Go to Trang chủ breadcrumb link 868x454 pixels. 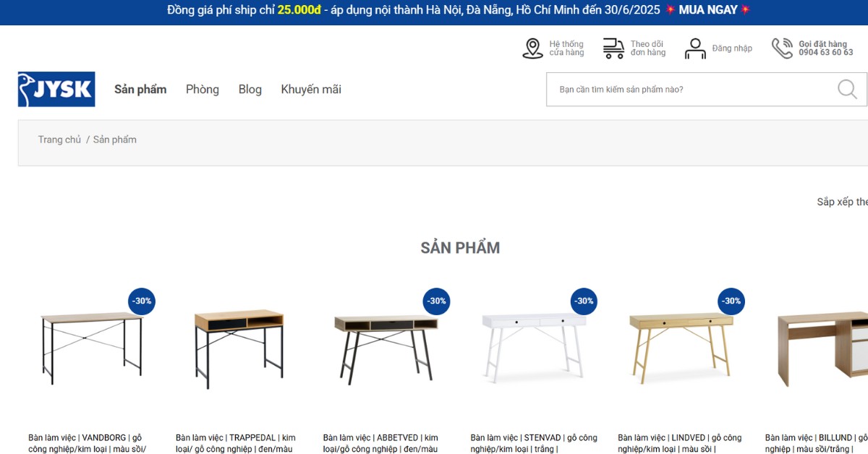pos(59,140)
